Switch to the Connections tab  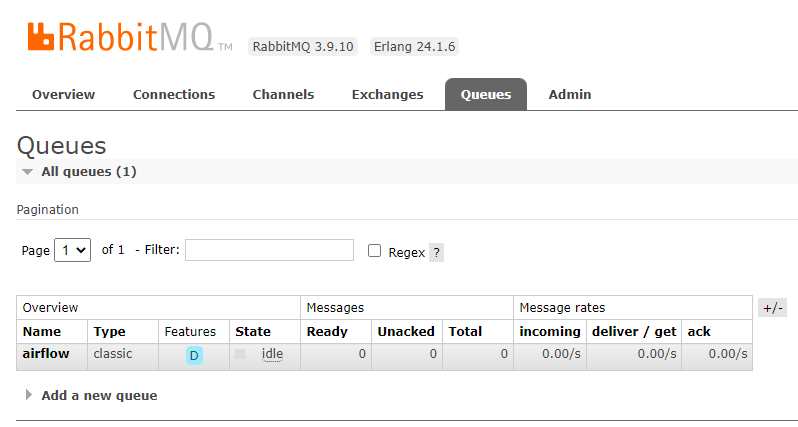pyautogui.click(x=174, y=95)
